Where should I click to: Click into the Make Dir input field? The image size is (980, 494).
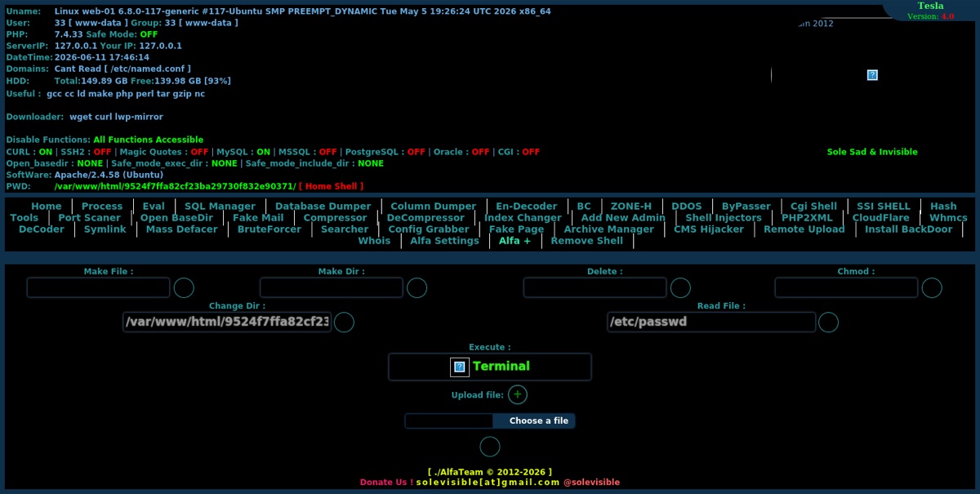pyautogui.click(x=332, y=287)
